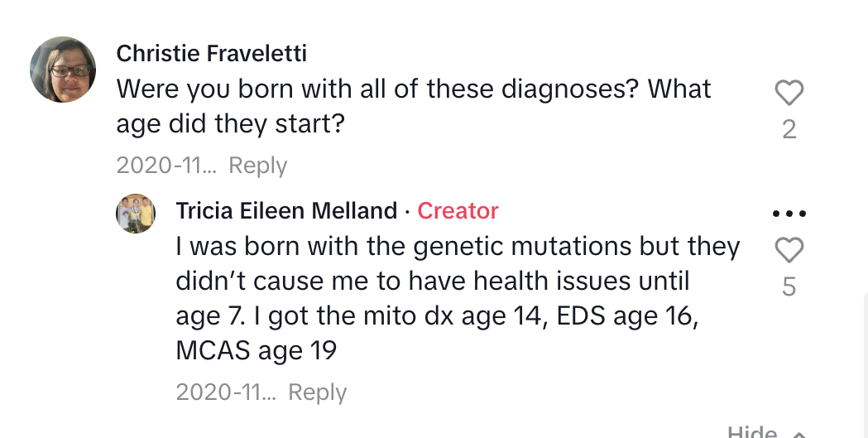Select Tricia's reply text about genetic mutations
Viewport: 868px width, 438px height.
point(458,298)
